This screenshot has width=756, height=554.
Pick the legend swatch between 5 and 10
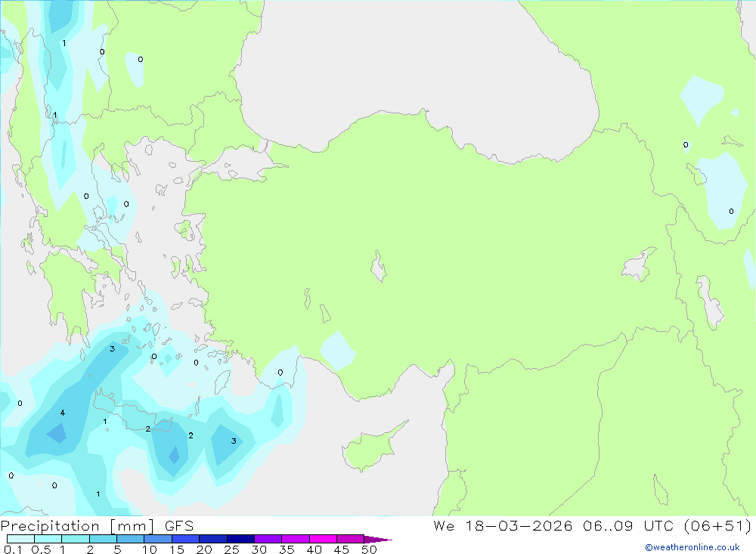pos(131,539)
